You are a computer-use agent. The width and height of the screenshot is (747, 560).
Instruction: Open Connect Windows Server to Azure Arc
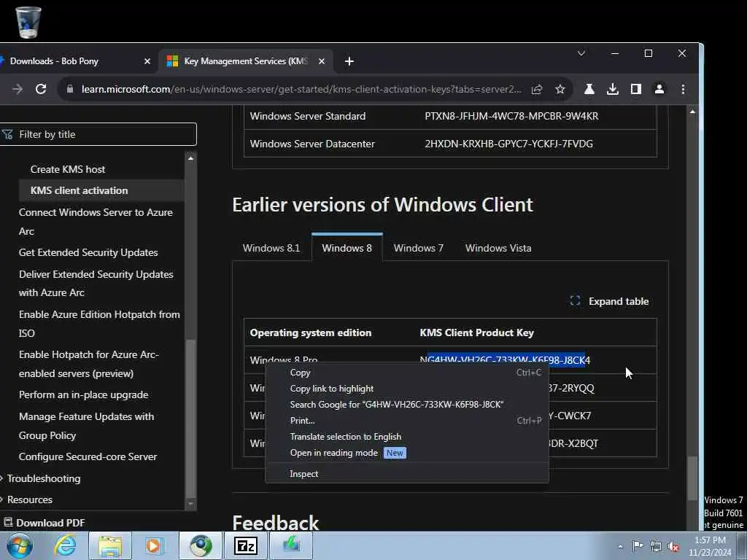tap(96, 222)
